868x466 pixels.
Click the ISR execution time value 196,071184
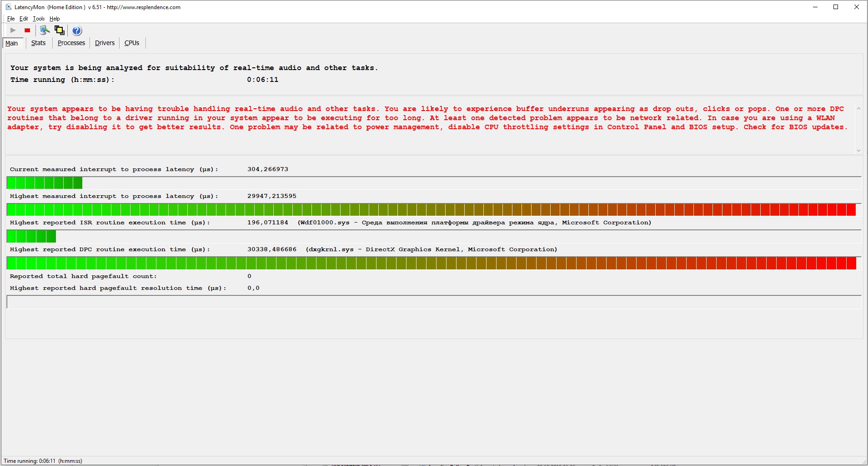tap(268, 223)
